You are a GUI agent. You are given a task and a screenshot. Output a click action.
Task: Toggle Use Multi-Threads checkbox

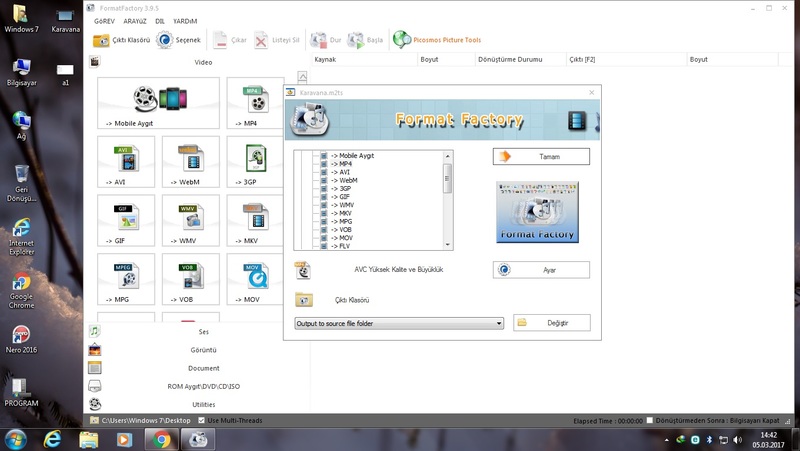tap(202, 420)
